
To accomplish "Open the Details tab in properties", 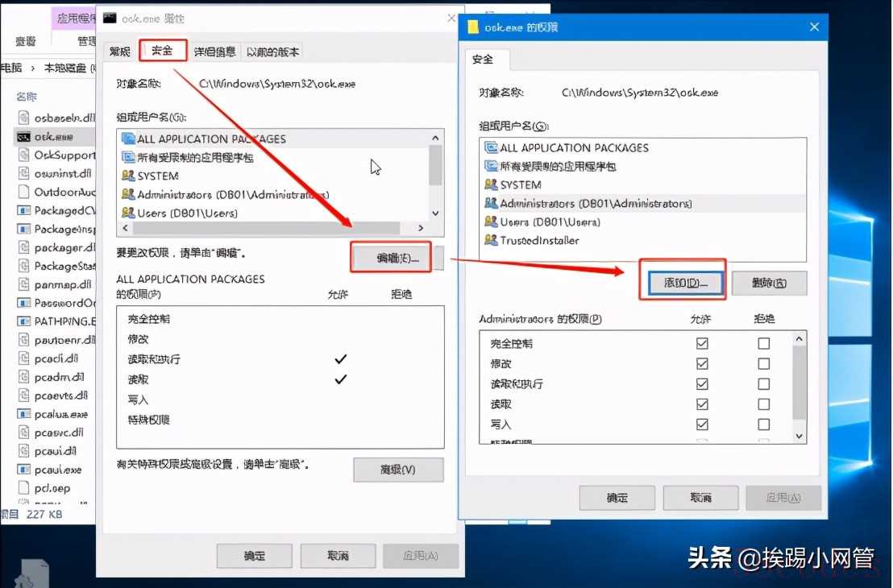I will pos(214,52).
